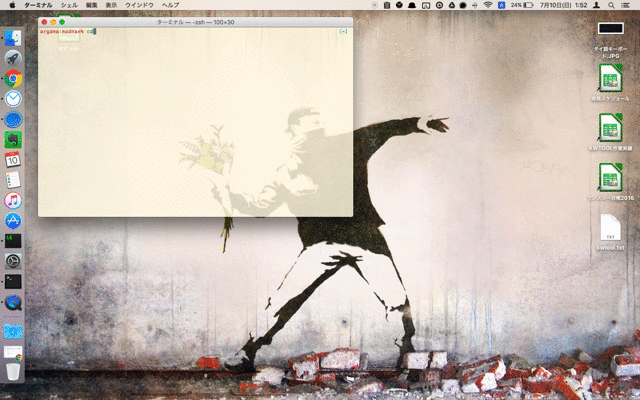Open Finder from the Dock

point(13,38)
